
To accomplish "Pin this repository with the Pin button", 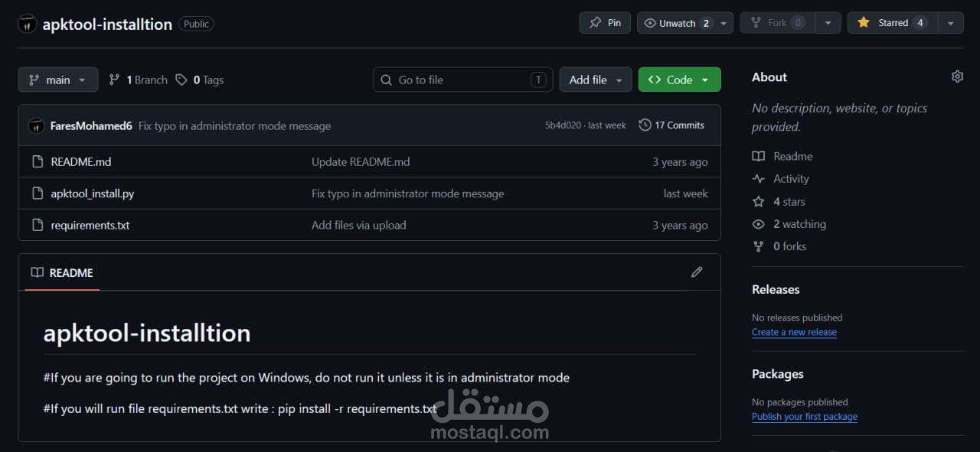I will tap(605, 23).
